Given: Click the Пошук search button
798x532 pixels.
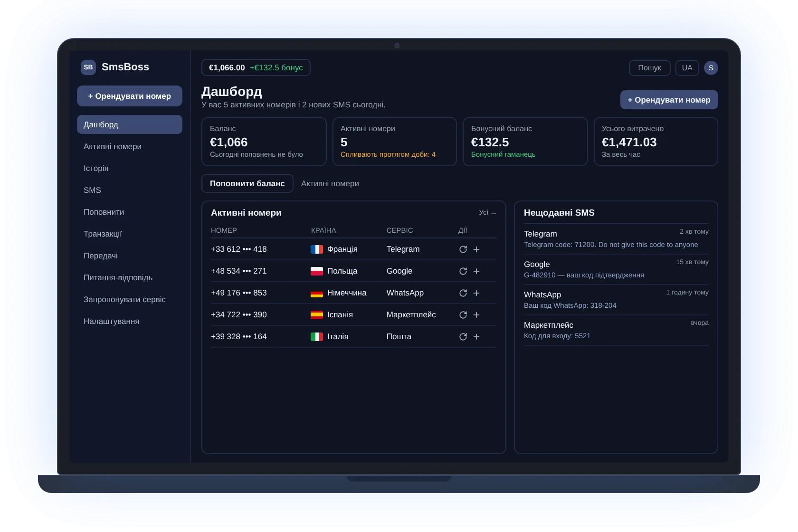Looking at the screenshot, I should coord(649,68).
